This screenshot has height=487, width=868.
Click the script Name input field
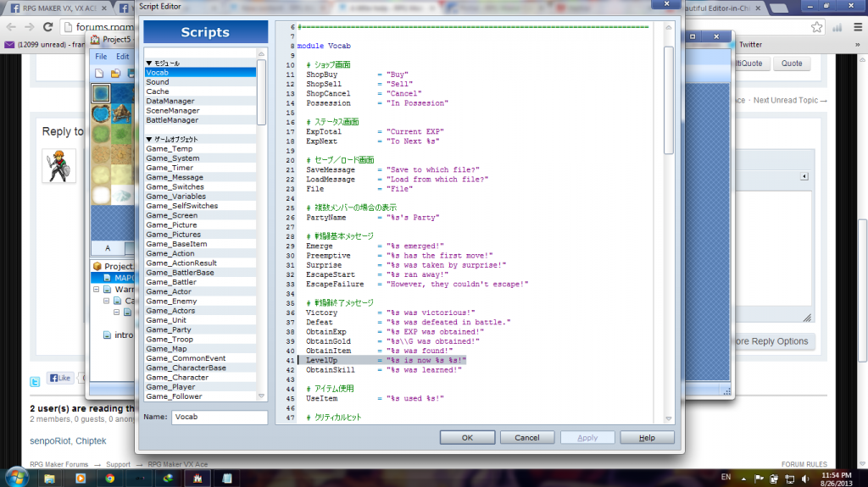pos(219,417)
